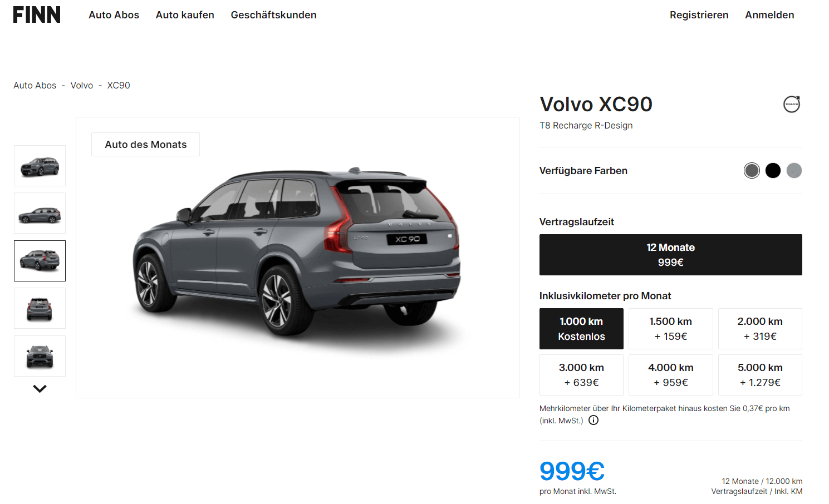This screenshot has height=504, width=829.
Task: Open the Auto Abos menu
Action: click(114, 15)
